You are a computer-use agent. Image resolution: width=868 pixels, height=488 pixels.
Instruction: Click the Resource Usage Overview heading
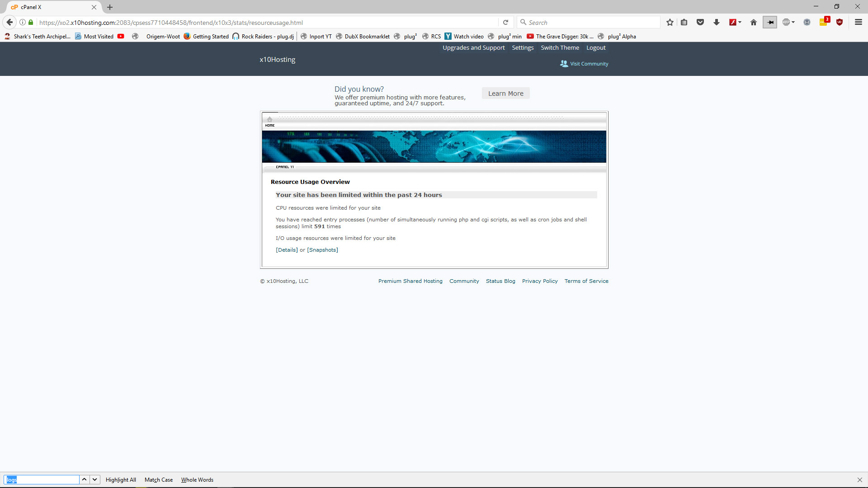[x=310, y=182]
